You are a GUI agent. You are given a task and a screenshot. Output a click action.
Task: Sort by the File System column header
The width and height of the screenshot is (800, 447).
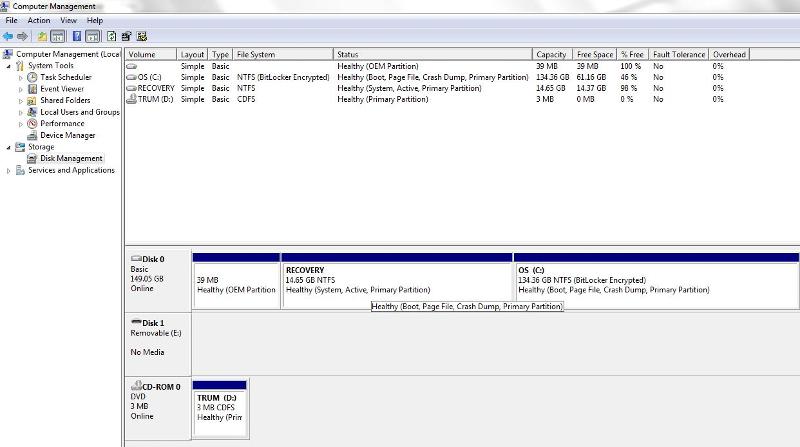pos(283,54)
